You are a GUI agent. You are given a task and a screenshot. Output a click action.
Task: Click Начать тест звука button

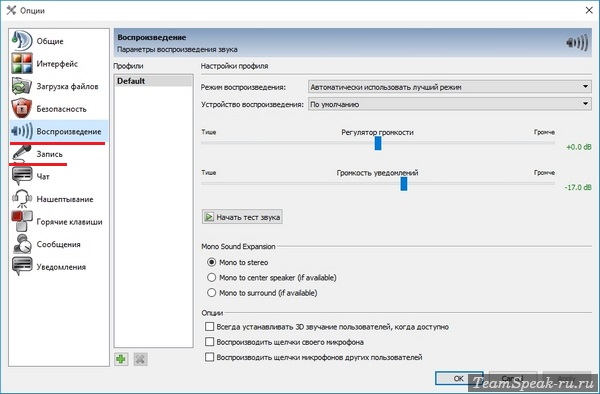click(242, 217)
